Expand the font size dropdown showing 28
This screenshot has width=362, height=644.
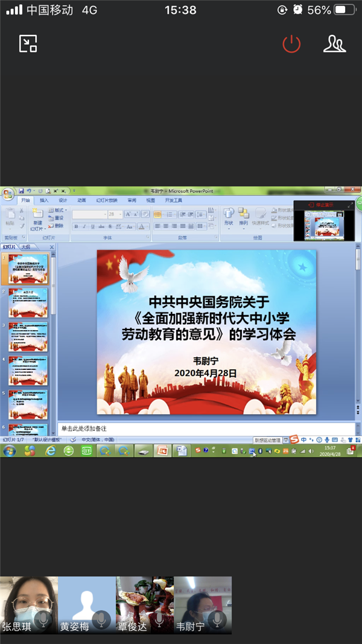coord(120,214)
